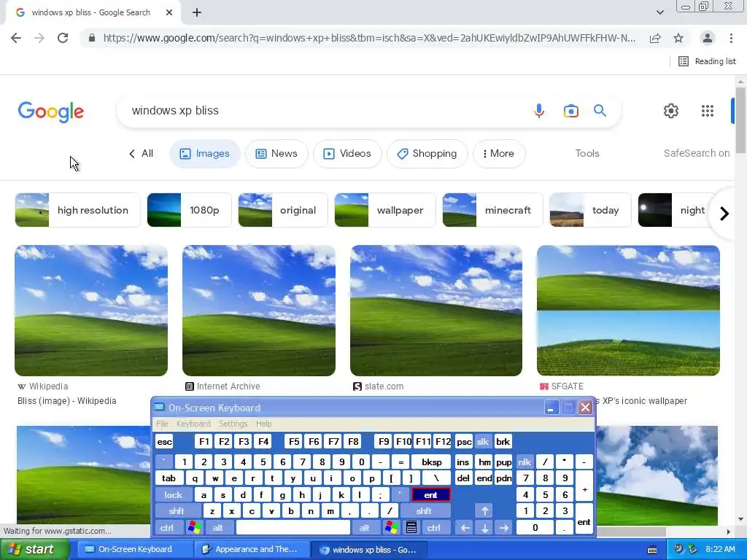Search by image with camera icon
747x560 pixels.
570,111
